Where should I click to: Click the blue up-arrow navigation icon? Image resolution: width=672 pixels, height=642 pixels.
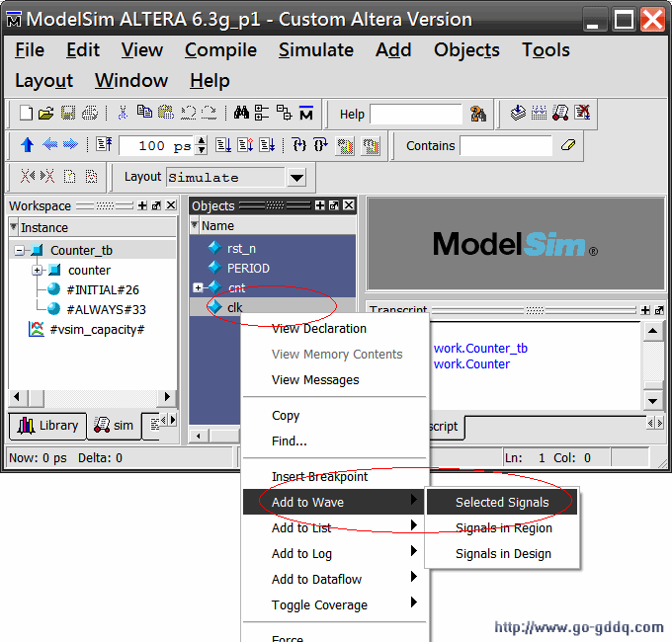click(27, 145)
